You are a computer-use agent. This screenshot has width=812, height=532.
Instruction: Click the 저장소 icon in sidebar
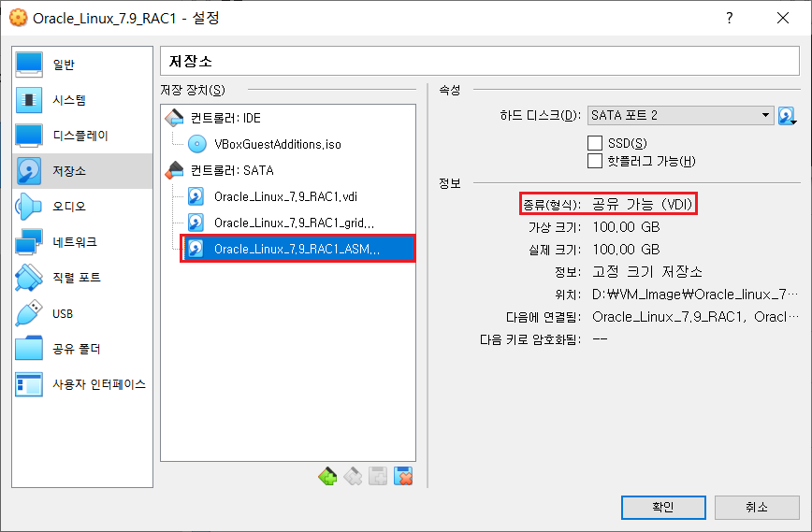[x=29, y=171]
